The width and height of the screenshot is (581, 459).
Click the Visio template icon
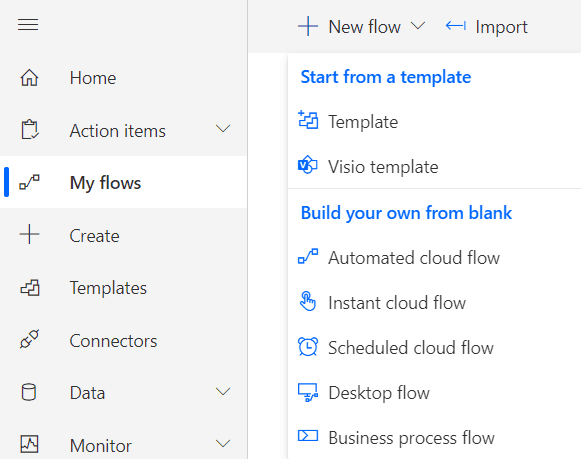click(308, 165)
